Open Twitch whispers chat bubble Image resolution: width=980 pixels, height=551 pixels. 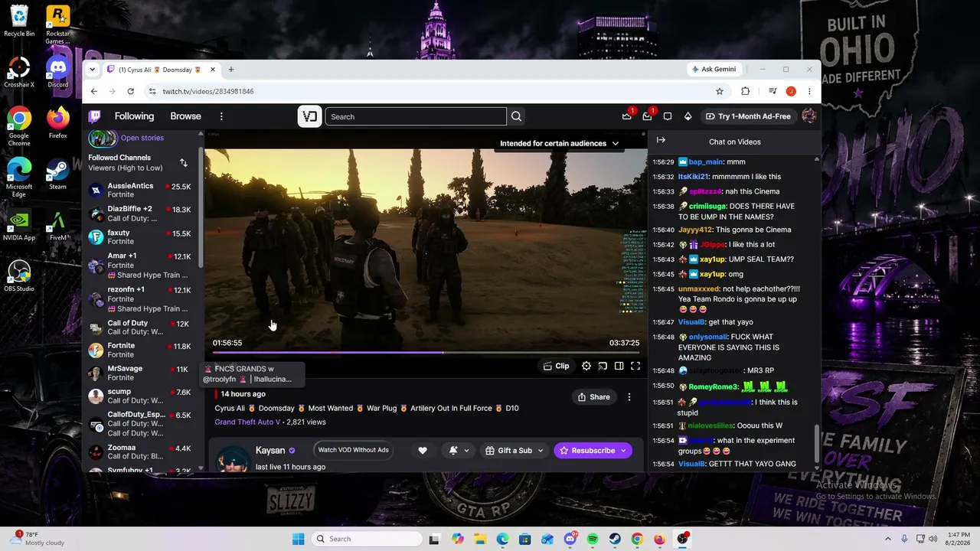point(668,116)
